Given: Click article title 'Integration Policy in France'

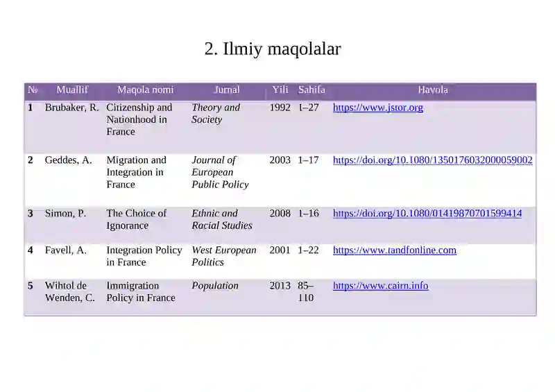Looking at the screenshot, I should tap(144, 257).
